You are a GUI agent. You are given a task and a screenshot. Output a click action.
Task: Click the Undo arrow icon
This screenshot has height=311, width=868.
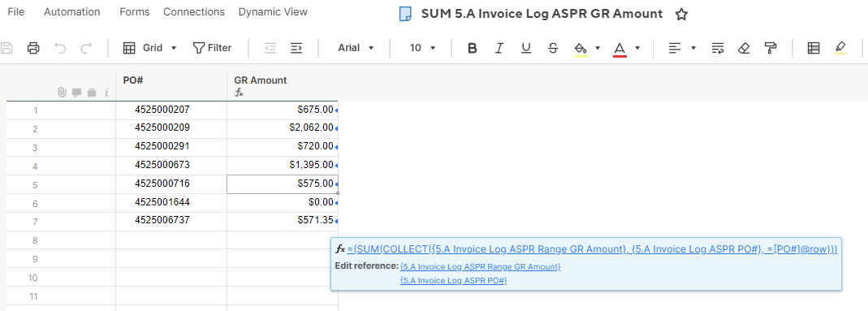[x=60, y=48]
